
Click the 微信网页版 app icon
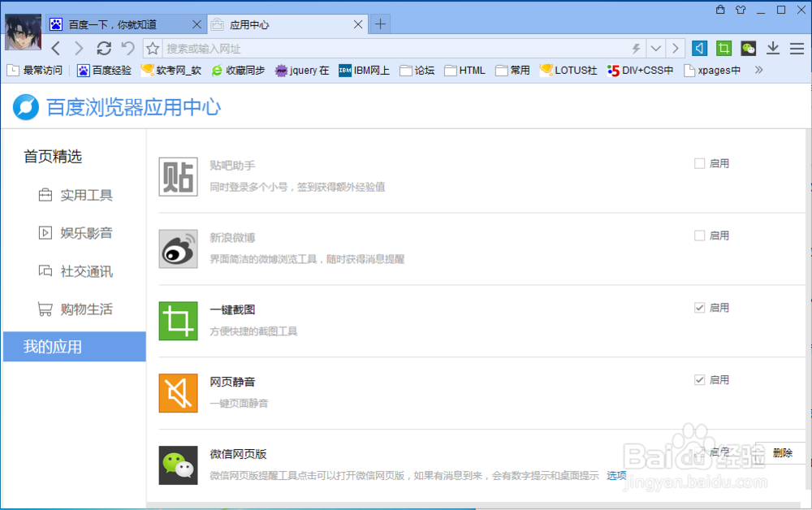[178, 465]
